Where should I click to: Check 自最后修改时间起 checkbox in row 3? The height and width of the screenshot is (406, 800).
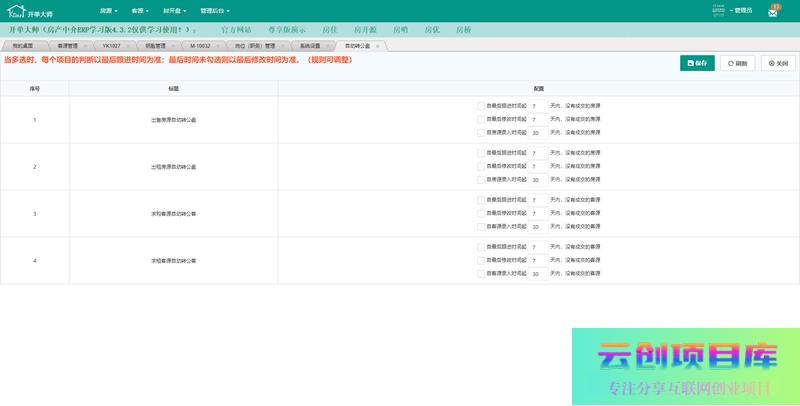click(x=480, y=213)
